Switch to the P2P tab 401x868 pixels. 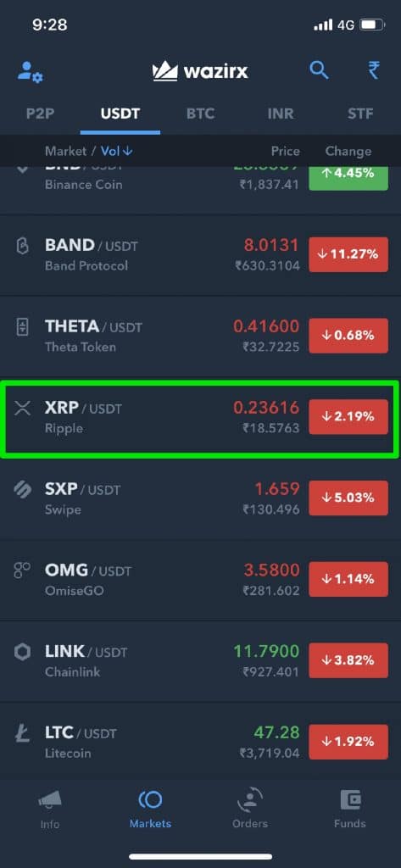tap(41, 114)
